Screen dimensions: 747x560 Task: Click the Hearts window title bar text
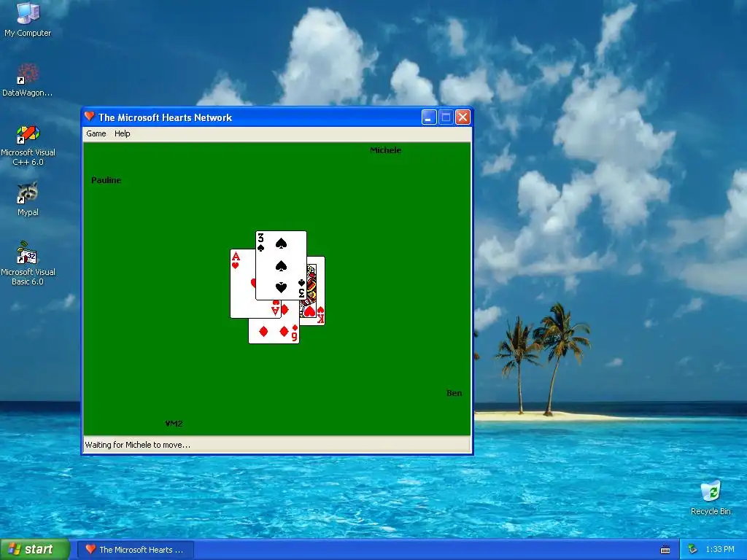click(x=165, y=117)
